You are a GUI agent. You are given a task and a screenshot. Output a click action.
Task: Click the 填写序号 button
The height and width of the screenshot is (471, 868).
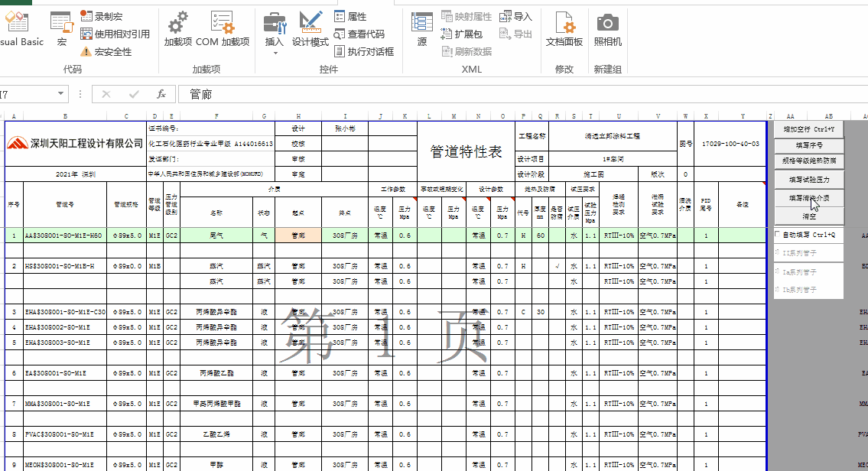click(808, 145)
